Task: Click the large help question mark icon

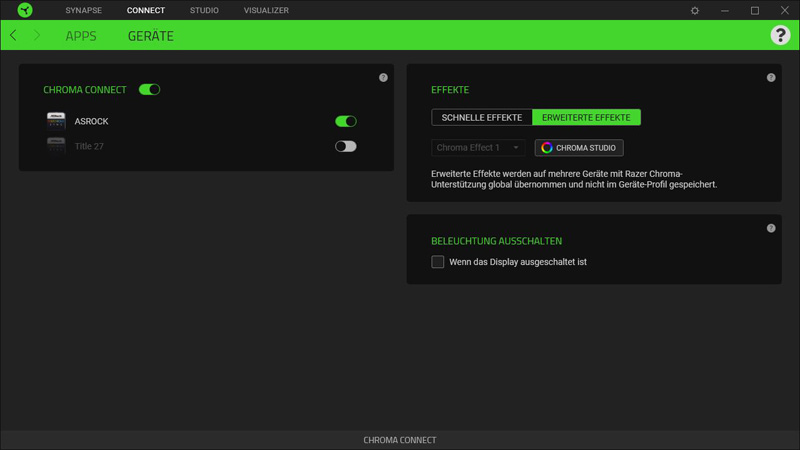Action: point(780,35)
